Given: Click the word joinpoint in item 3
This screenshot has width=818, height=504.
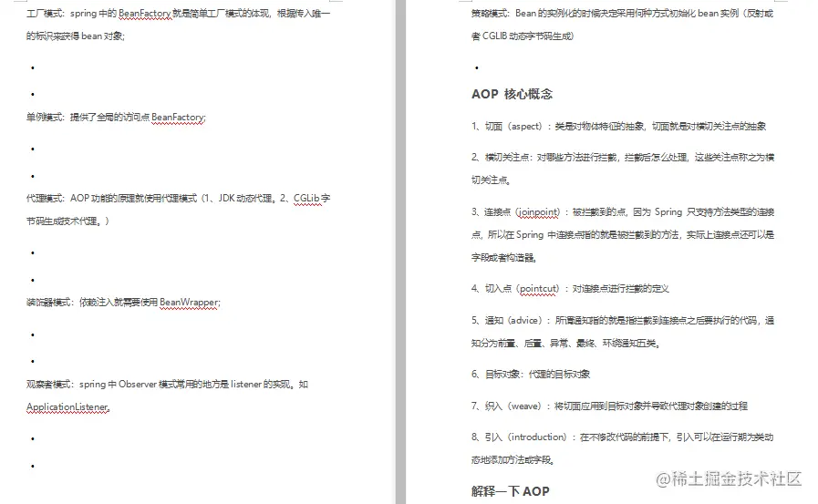Looking at the screenshot, I should [538, 212].
